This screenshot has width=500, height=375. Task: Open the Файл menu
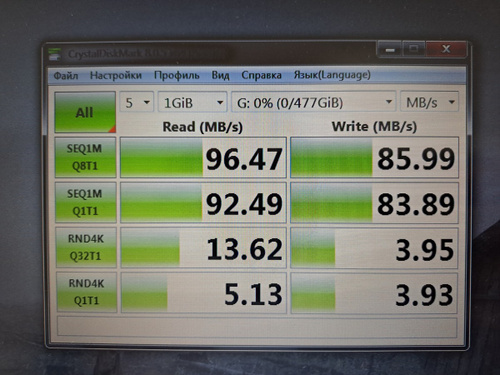pyautogui.click(x=66, y=75)
